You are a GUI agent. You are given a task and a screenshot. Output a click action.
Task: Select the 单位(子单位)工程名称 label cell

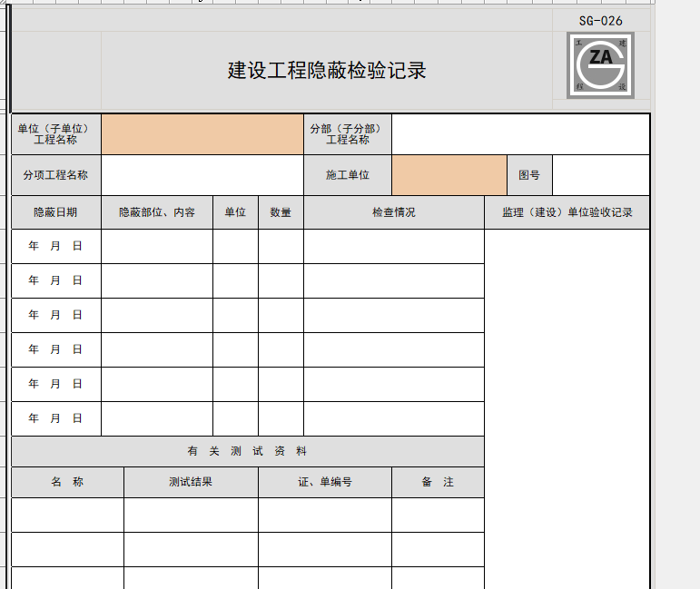[56, 134]
